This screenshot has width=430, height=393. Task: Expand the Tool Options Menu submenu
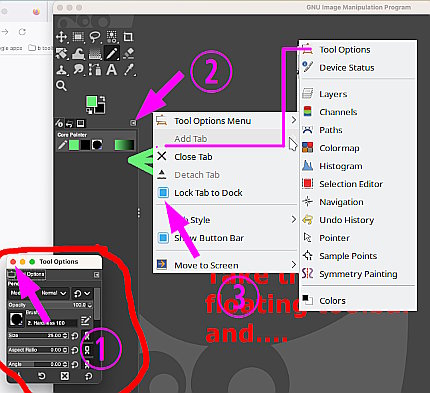tap(225, 121)
